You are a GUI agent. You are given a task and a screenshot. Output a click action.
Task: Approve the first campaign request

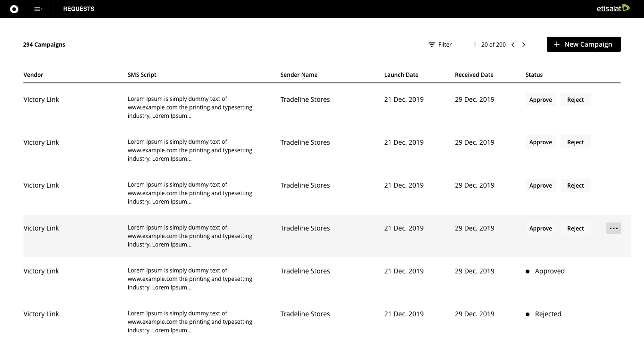(540, 99)
